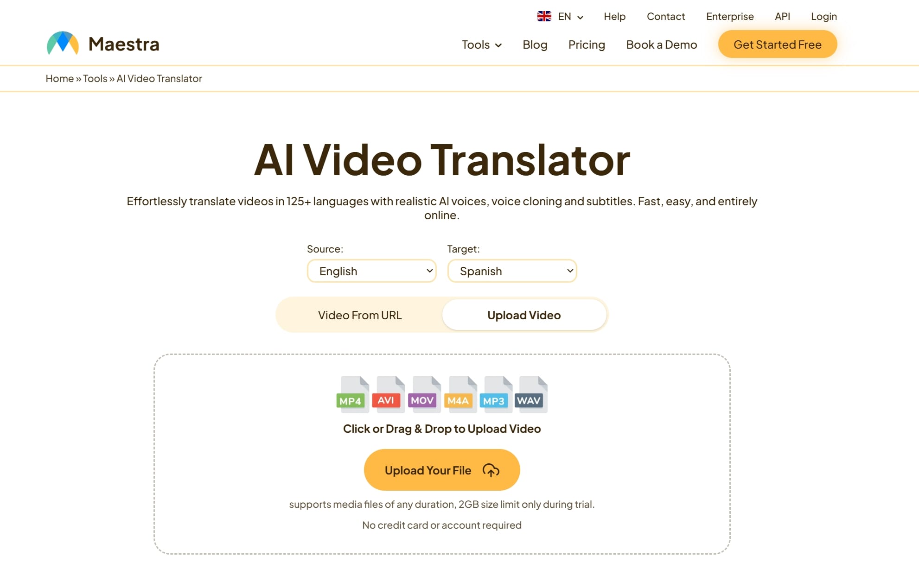Open the Target language dropdown

pyautogui.click(x=511, y=271)
